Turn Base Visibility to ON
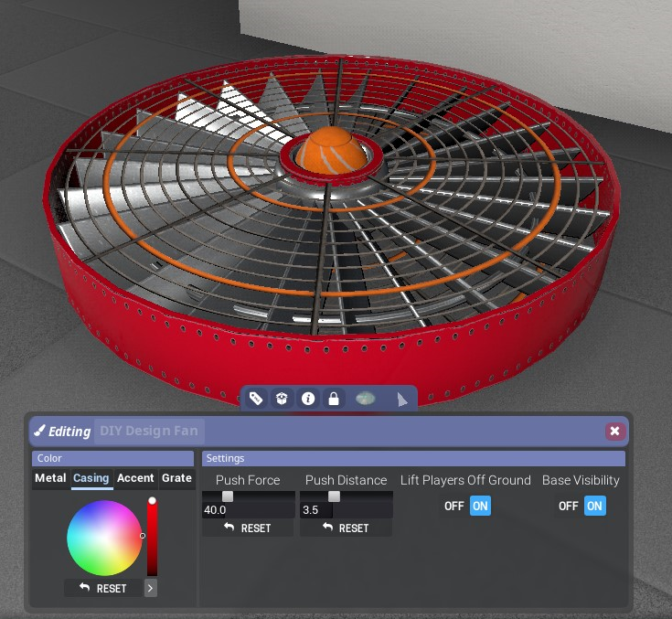The image size is (672, 619). click(x=594, y=507)
